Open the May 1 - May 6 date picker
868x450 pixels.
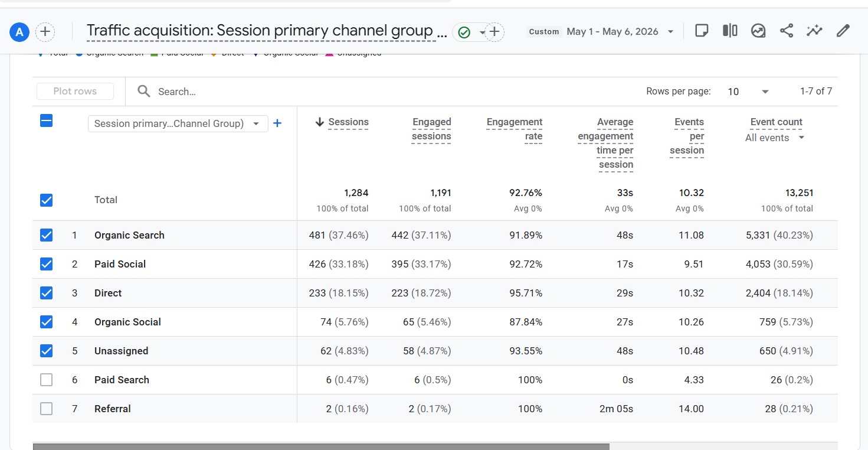tap(619, 32)
